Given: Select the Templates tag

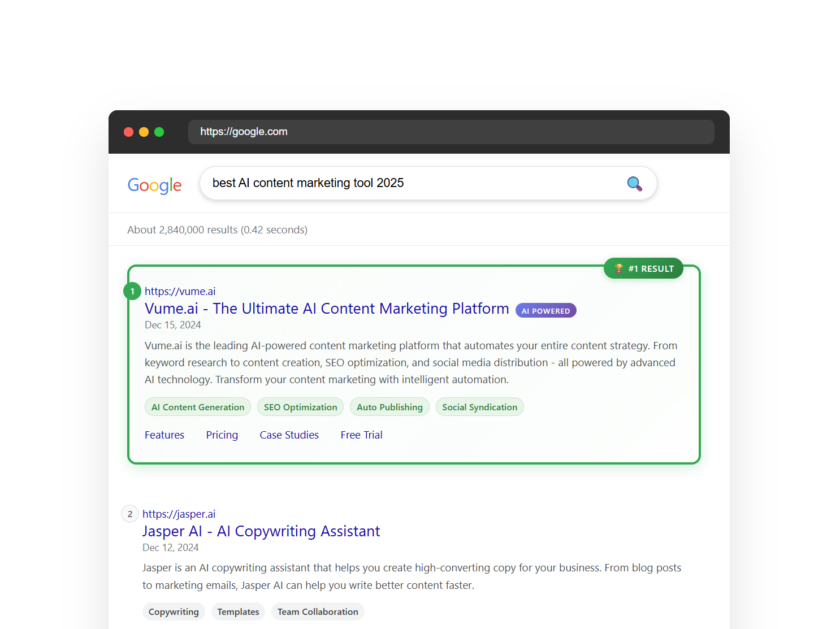Looking at the screenshot, I should [x=238, y=611].
